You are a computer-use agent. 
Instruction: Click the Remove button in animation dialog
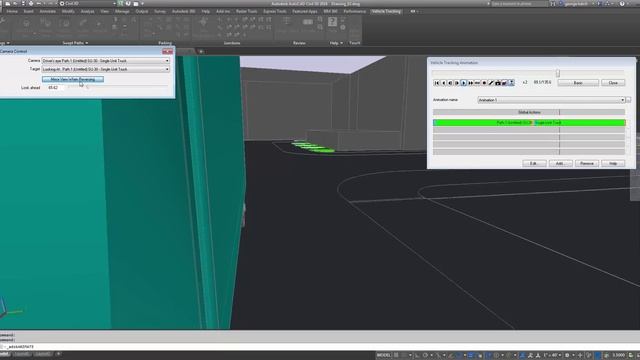587,163
